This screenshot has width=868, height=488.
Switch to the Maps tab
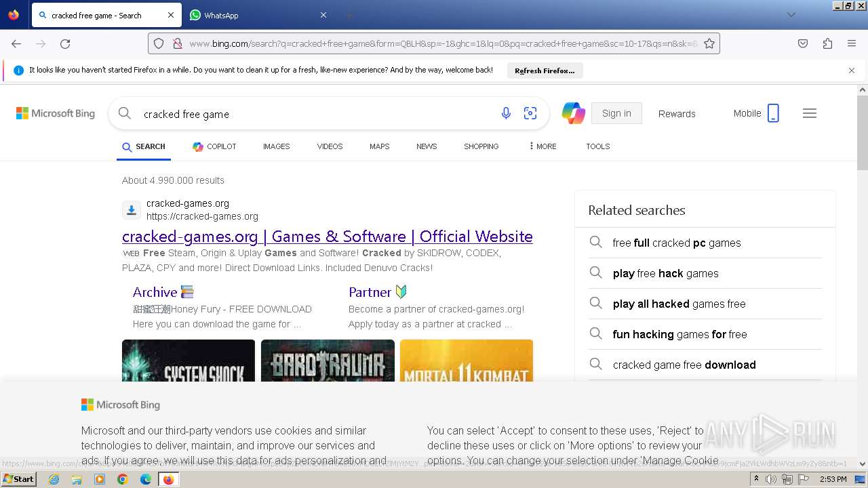(x=379, y=146)
